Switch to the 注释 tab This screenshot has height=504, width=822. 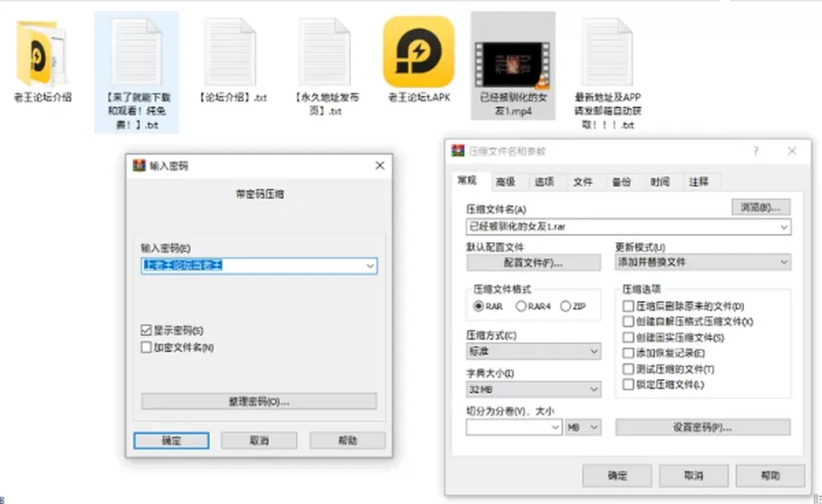[x=699, y=181]
